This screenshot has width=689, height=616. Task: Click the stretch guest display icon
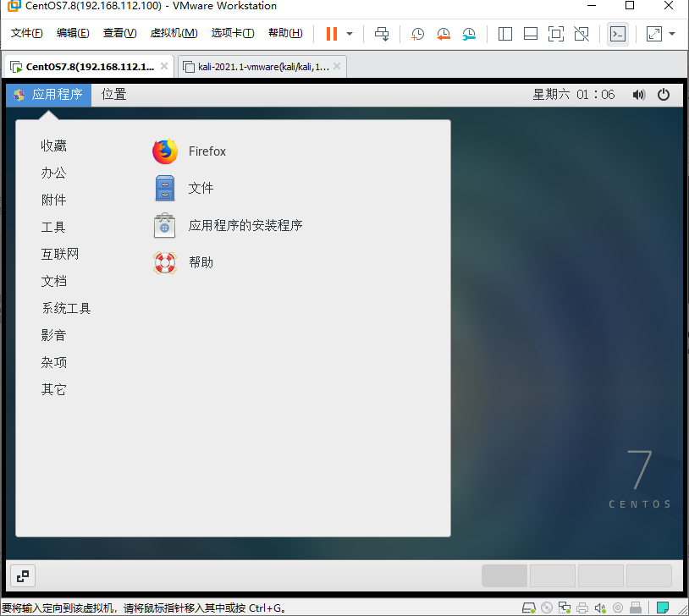[653, 34]
